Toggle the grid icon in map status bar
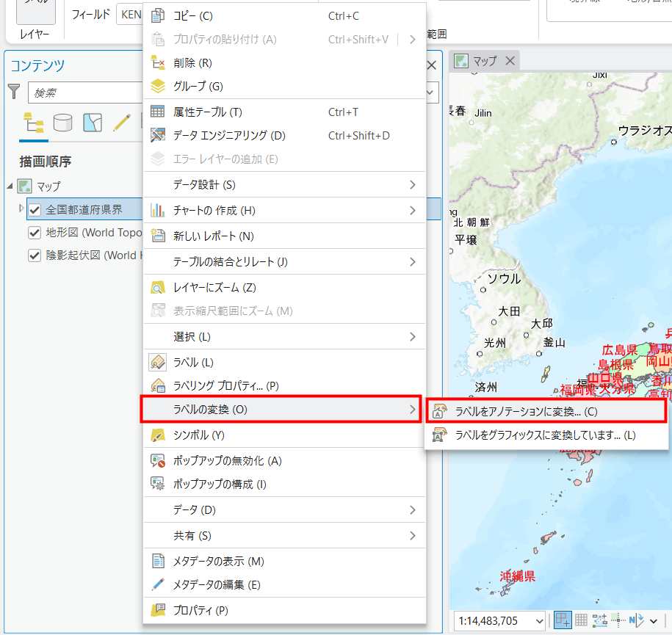Image resolution: width=672 pixels, height=635 pixels. [x=581, y=620]
